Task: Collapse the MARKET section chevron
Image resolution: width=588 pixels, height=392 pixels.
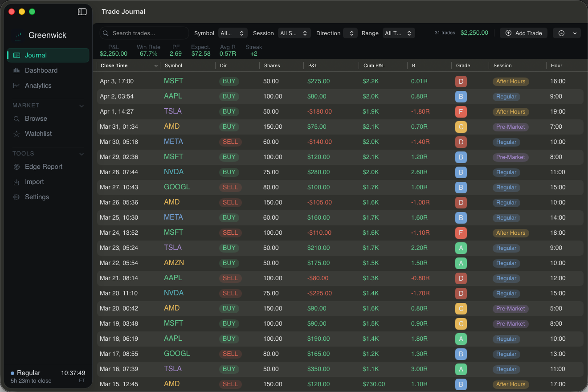Action: point(82,106)
